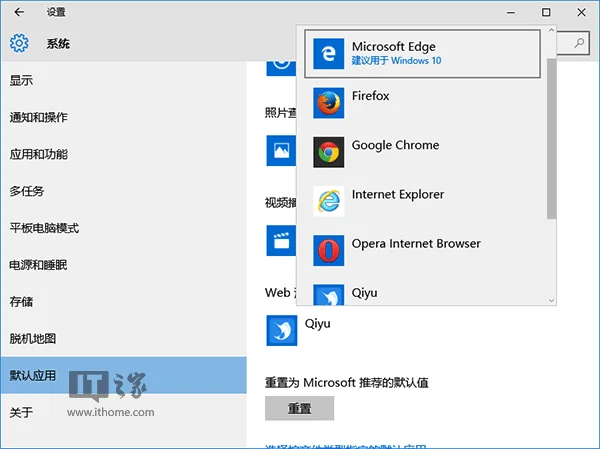This screenshot has height=449, width=600.
Task: Select the Firefox icon in the popup
Action: [x=328, y=103]
